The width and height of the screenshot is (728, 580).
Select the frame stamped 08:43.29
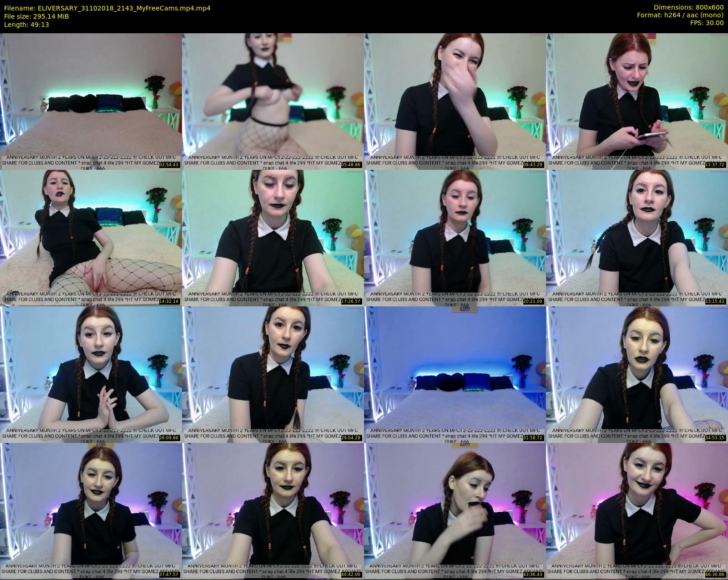[x=455, y=101]
